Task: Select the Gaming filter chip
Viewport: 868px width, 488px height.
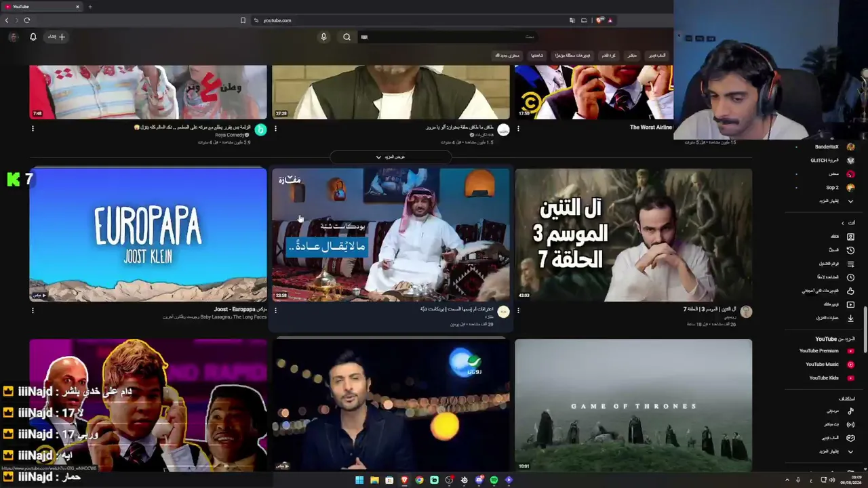Action: click(x=658, y=56)
